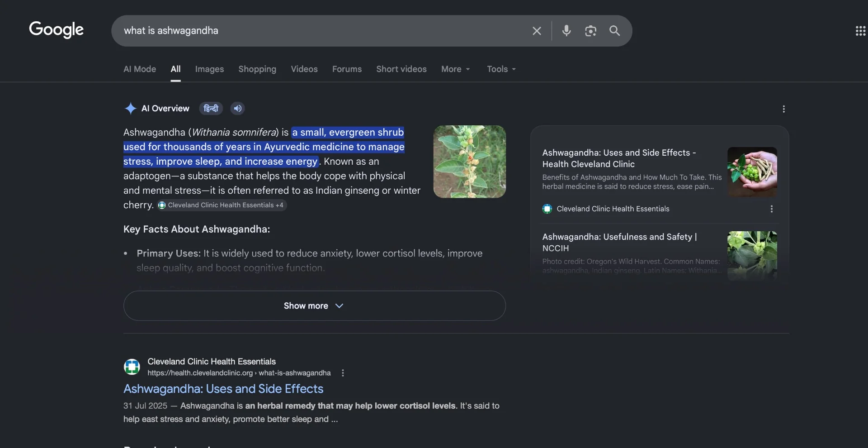868x448 pixels.
Task: Start voice search with the microphone icon
Action: point(566,31)
